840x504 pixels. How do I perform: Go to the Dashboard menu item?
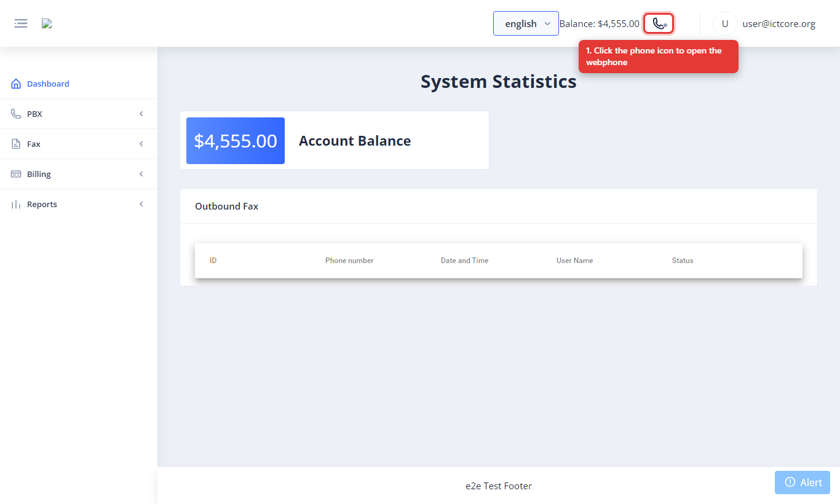79,84
